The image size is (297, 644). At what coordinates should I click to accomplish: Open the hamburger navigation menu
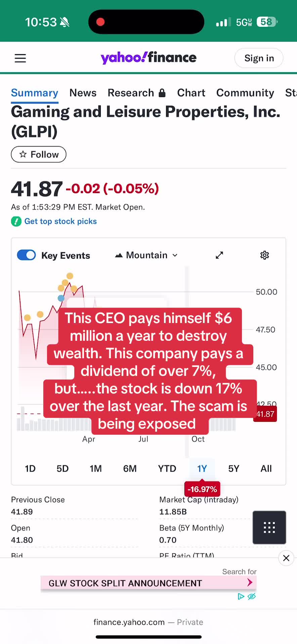tap(20, 58)
